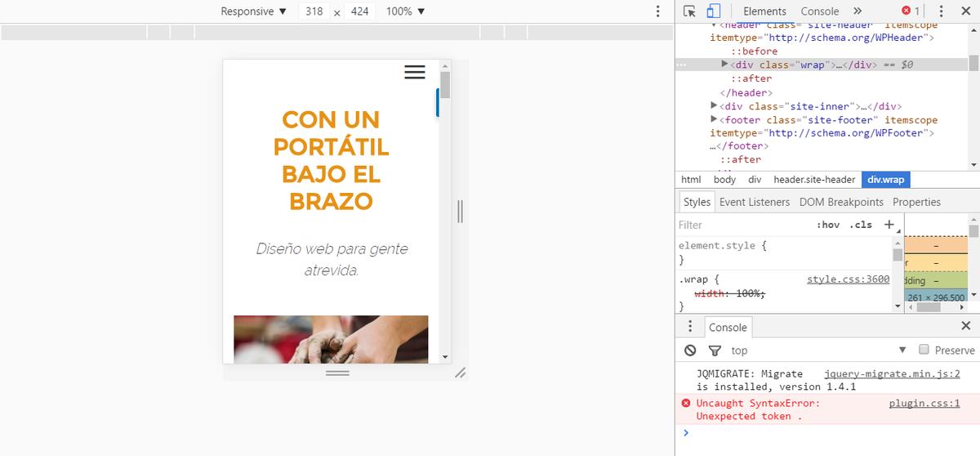Screen dimensions: 980x456
Task: Click the bottom-edge viewport resize handle
Action: [x=337, y=373]
